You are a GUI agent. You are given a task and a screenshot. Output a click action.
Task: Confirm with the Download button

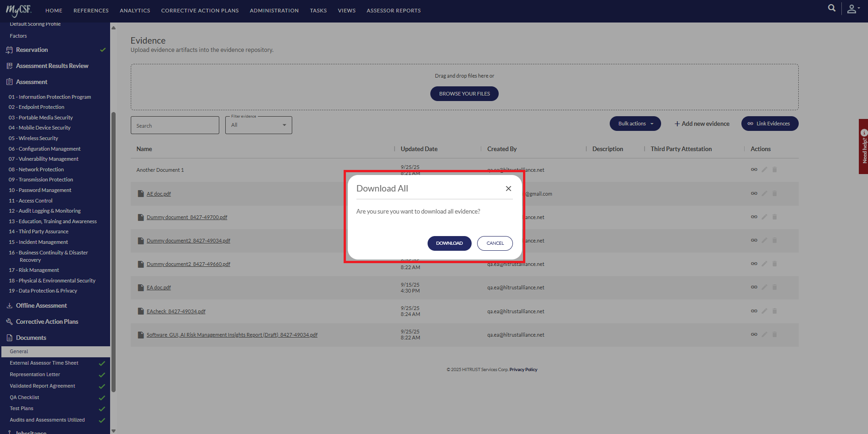(449, 243)
